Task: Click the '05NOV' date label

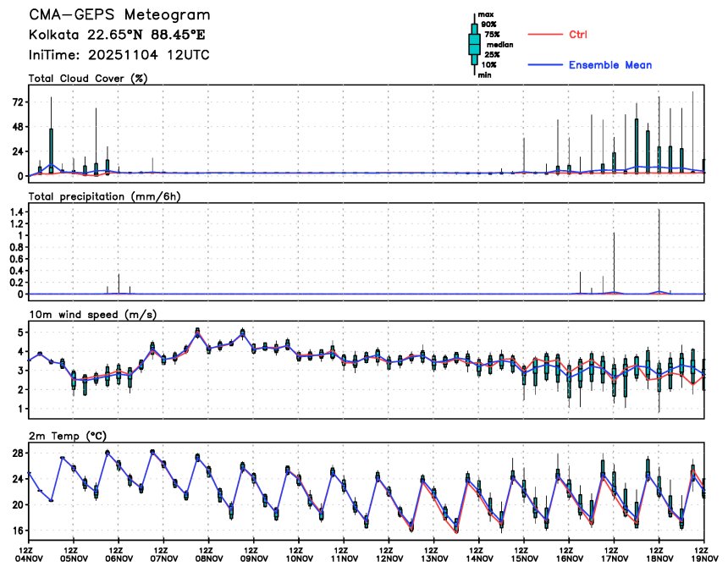Action: point(74,559)
